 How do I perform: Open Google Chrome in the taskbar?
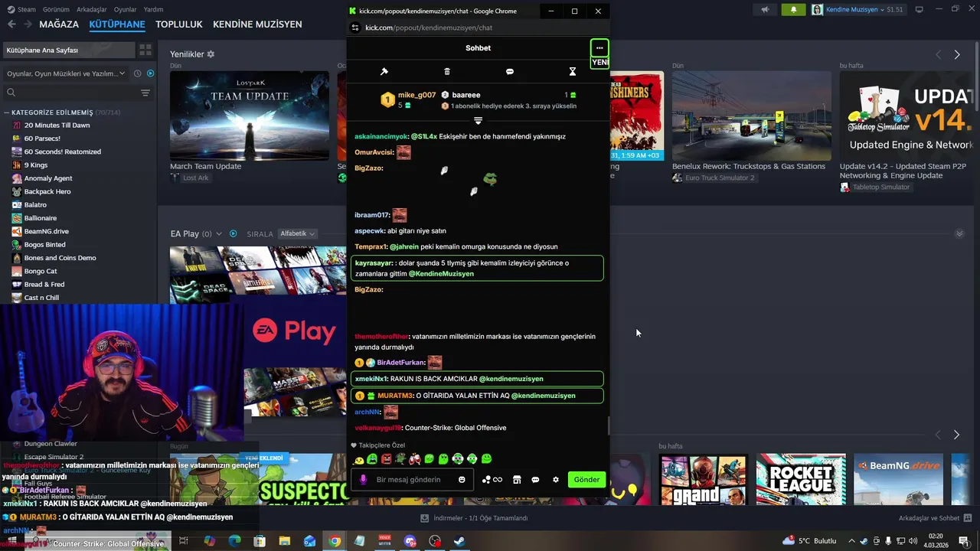[335, 541]
